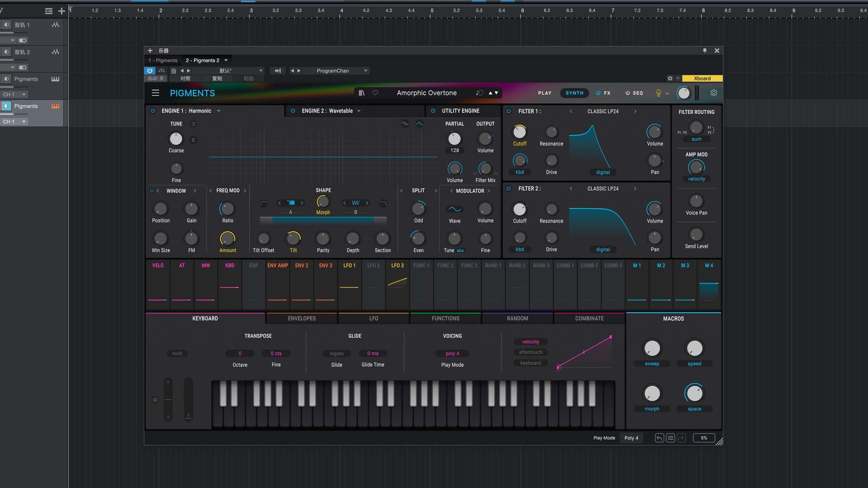Click the tuning options icon next to TUNE
868x488 pixels.
click(x=193, y=124)
